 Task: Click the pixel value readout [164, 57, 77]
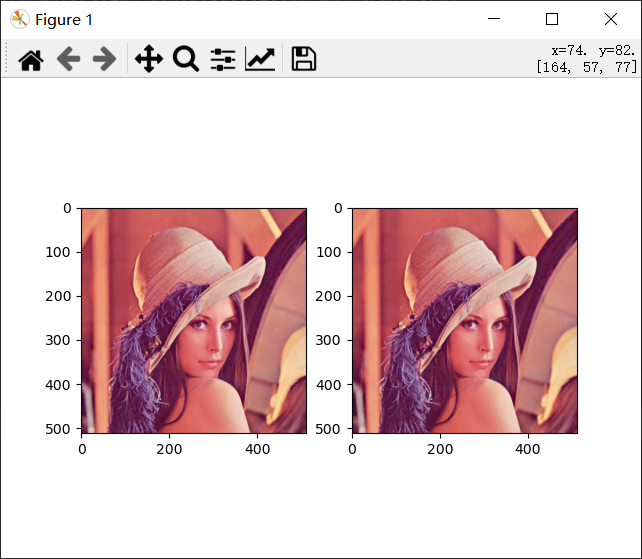tap(587, 67)
